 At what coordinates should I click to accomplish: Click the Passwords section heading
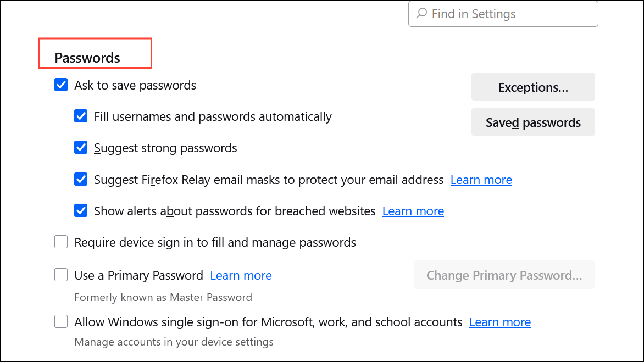click(x=87, y=58)
